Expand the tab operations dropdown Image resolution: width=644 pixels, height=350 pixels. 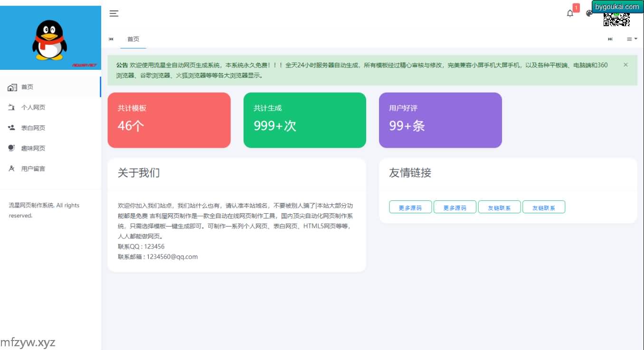[632, 39]
